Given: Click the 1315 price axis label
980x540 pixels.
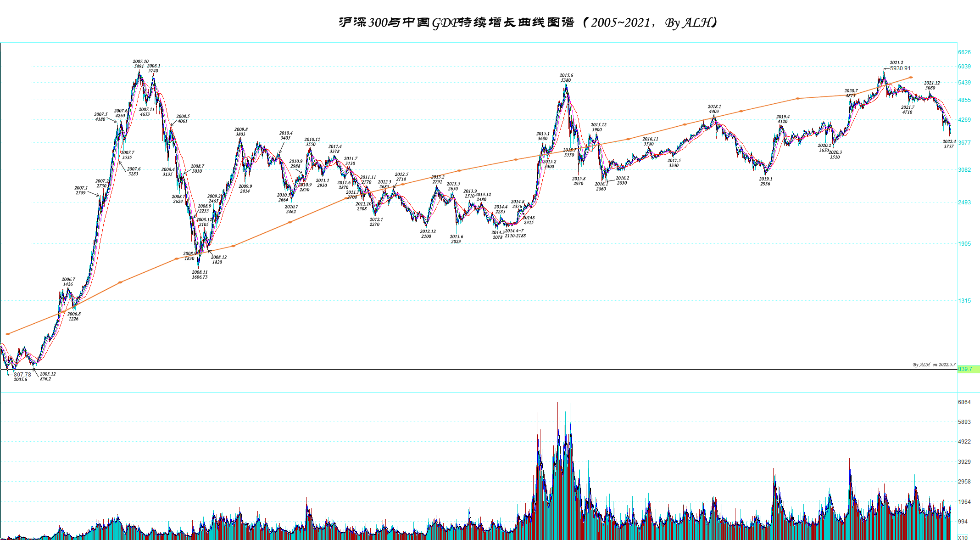Looking at the screenshot, I should tap(964, 301).
